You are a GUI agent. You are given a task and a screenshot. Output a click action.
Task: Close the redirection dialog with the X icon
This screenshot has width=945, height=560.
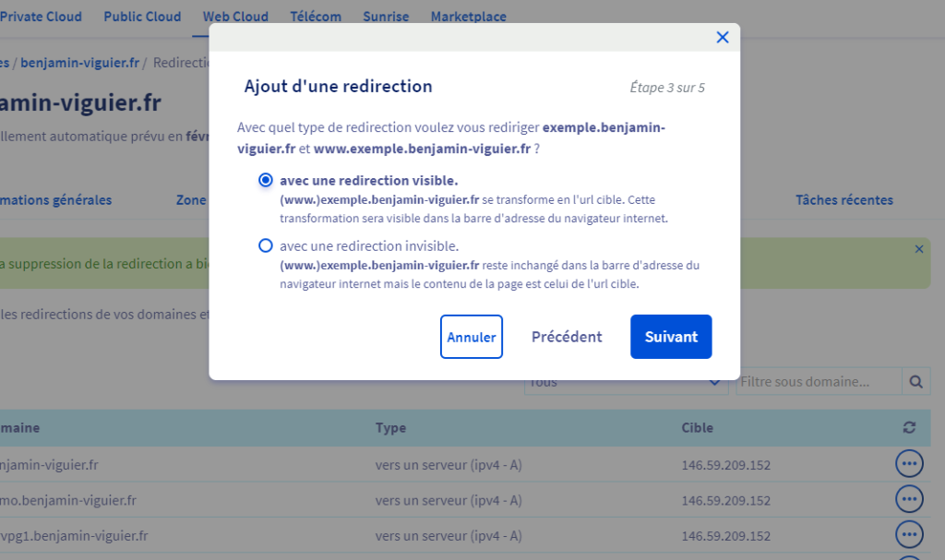[723, 37]
